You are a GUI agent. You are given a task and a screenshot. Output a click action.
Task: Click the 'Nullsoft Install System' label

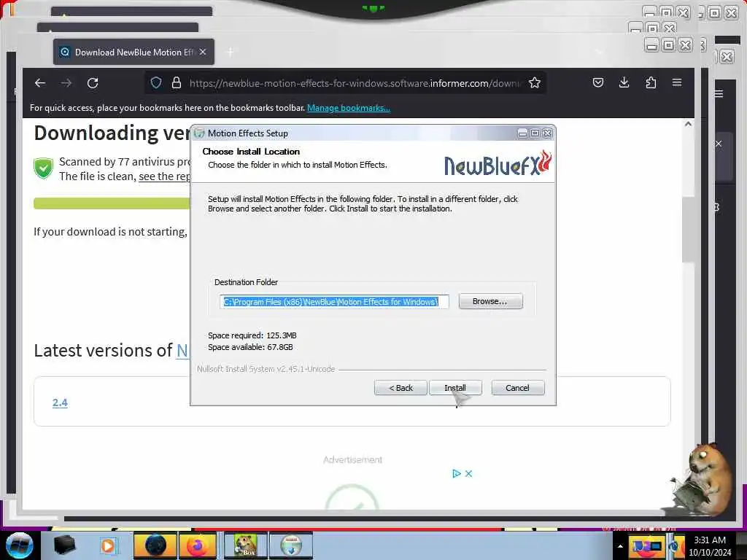point(266,369)
